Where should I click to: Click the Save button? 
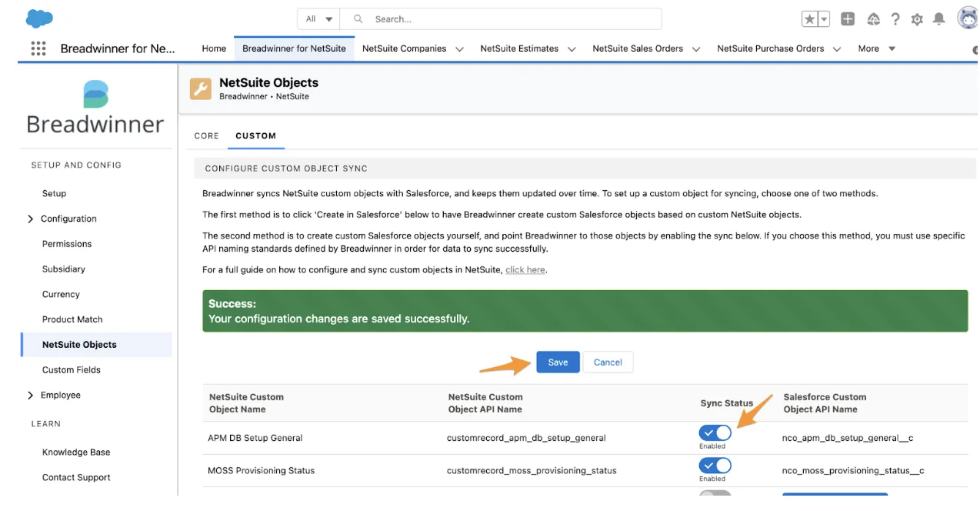tap(558, 362)
